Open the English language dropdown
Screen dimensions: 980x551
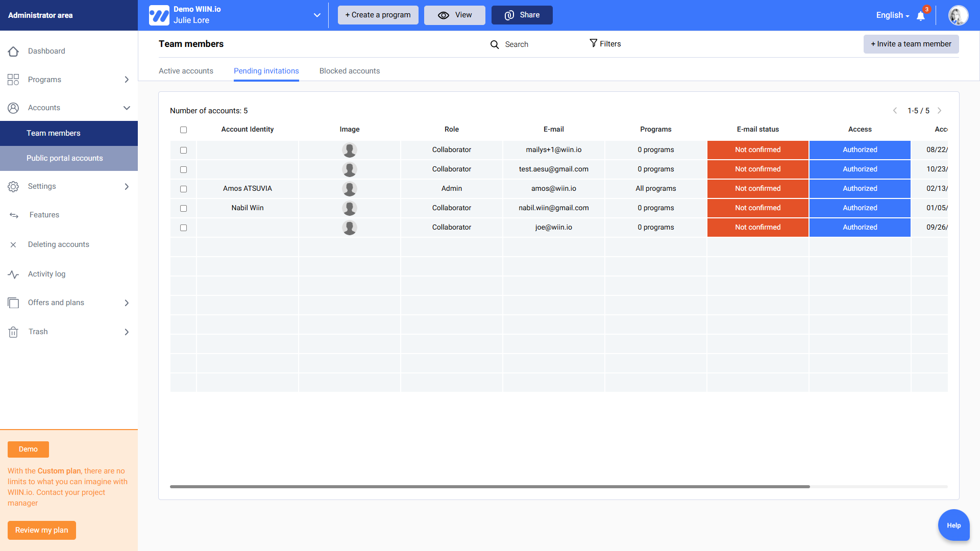coord(892,15)
